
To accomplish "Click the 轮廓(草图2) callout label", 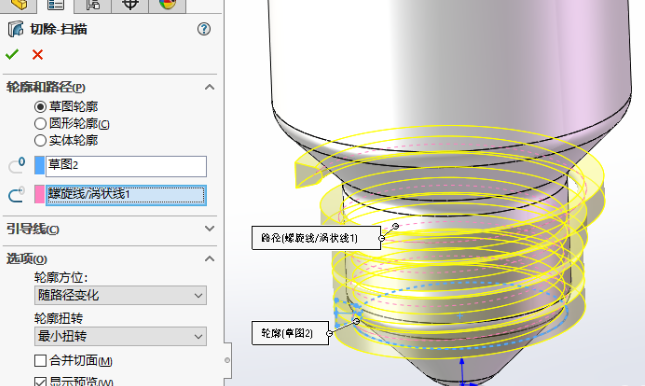I will [290, 333].
